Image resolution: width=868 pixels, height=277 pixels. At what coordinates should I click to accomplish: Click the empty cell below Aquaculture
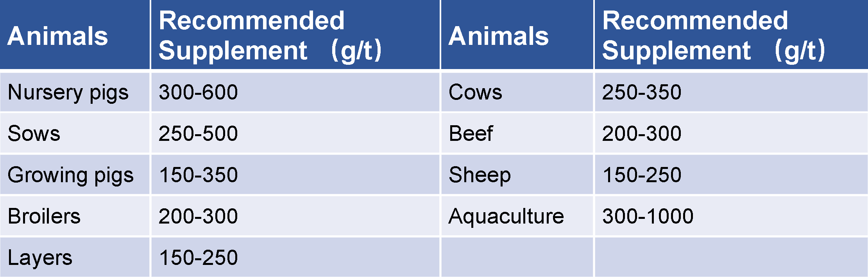click(517, 257)
